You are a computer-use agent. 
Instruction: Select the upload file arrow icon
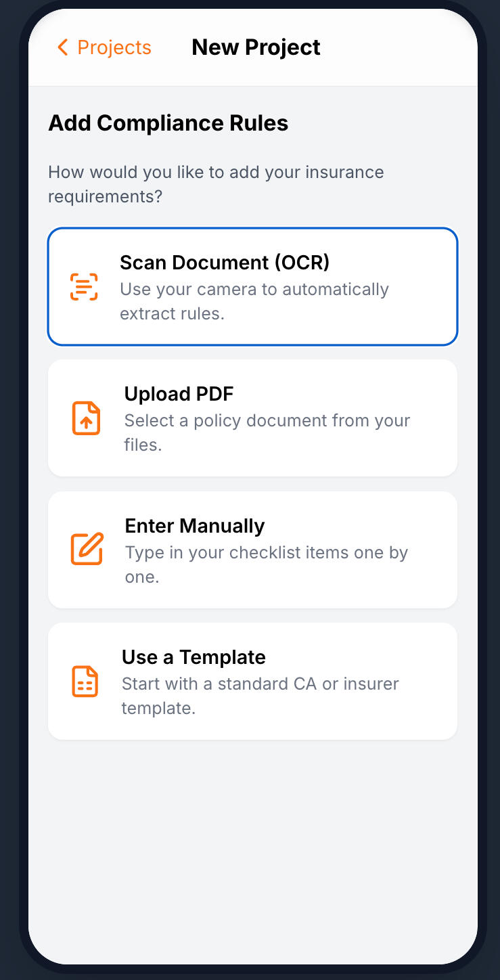[86, 418]
